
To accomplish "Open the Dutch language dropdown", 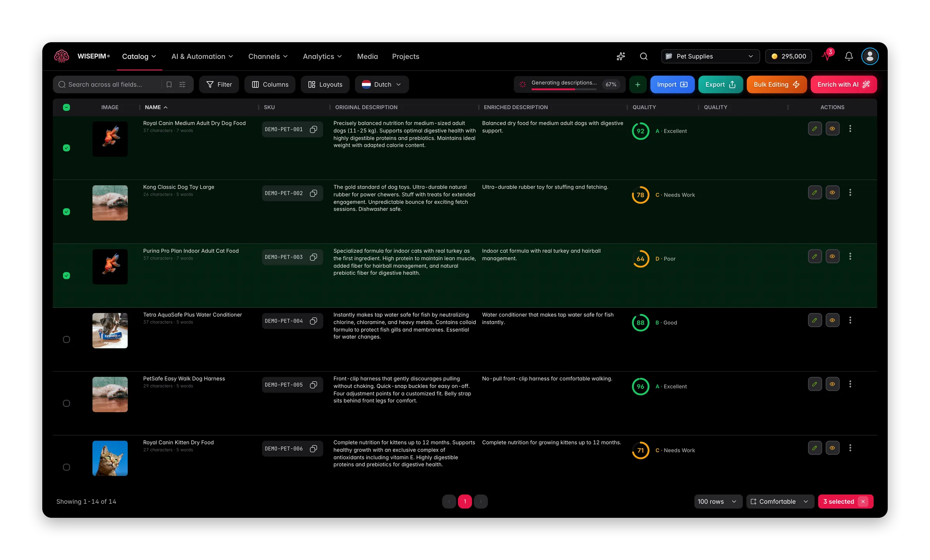I will (382, 84).
